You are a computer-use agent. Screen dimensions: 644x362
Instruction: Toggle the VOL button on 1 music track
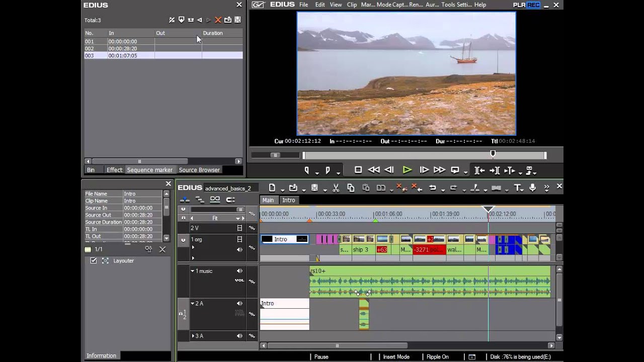[239, 281]
